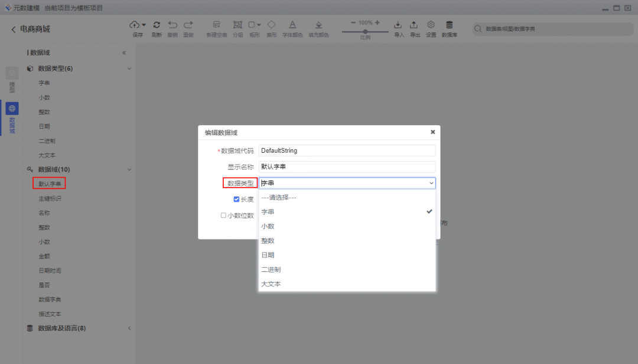The image size is (638, 364).
Task: Click the zoom scale slider handle
Action: 365,32
